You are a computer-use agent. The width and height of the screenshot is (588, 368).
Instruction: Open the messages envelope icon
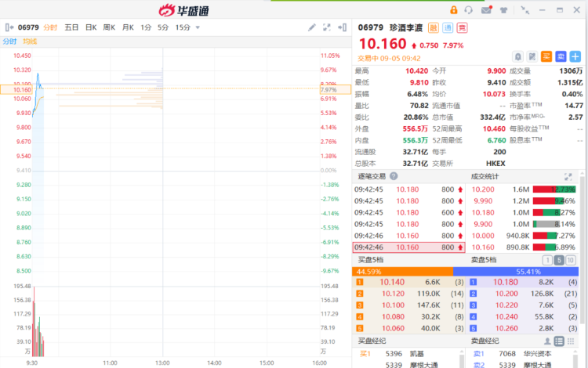pos(486,9)
